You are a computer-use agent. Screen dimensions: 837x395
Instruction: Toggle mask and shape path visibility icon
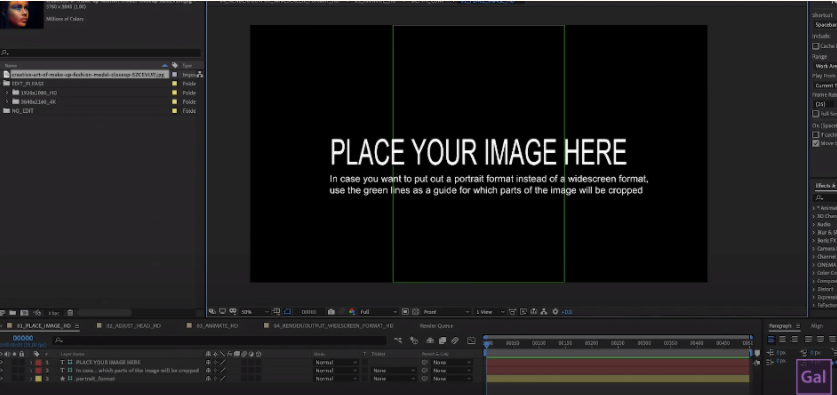coord(287,312)
